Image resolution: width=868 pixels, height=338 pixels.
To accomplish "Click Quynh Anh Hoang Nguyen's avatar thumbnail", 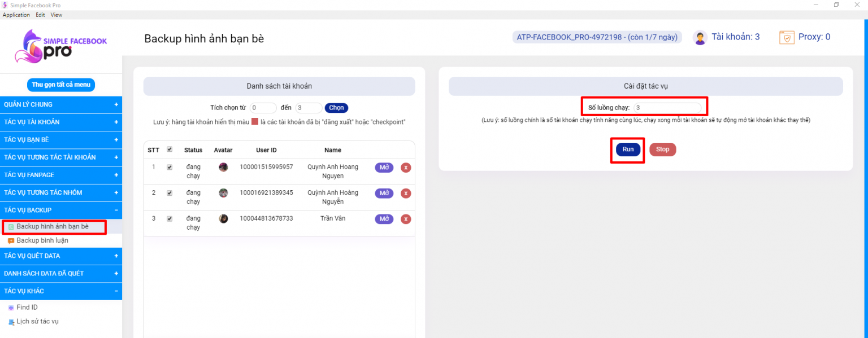I will tap(223, 167).
